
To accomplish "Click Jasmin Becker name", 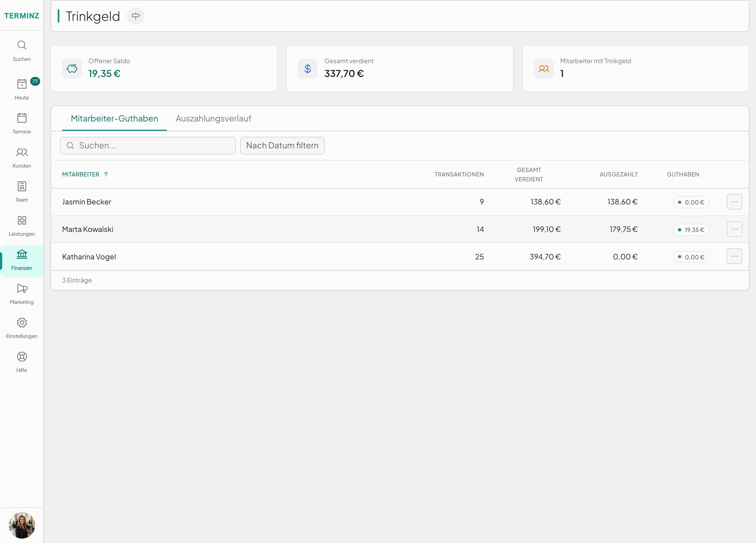I will [87, 202].
